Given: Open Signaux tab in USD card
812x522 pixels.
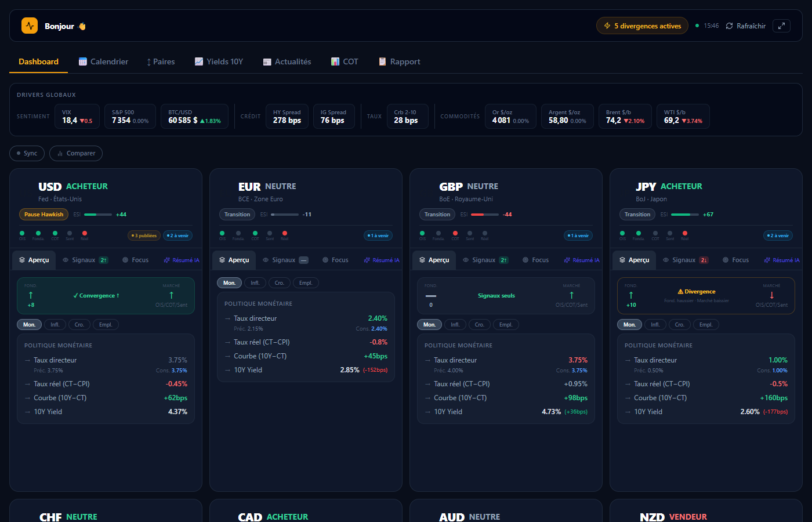Looking at the screenshot, I should tap(85, 260).
